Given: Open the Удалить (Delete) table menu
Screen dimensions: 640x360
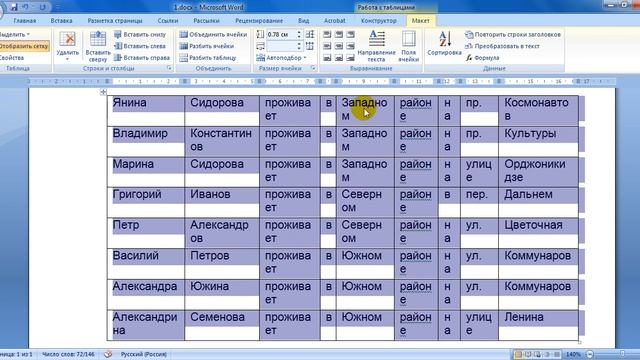Looking at the screenshot, I should 67,46.
